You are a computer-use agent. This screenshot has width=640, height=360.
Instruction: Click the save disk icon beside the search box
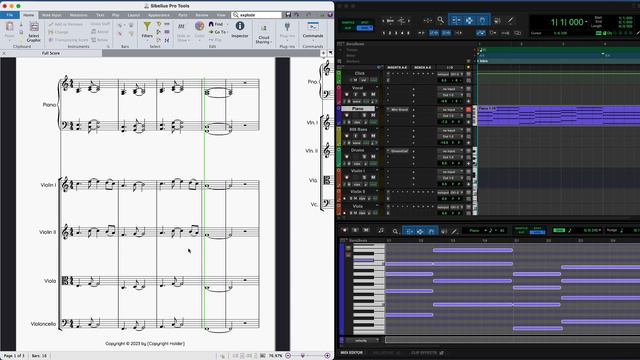pyautogui.click(x=288, y=15)
